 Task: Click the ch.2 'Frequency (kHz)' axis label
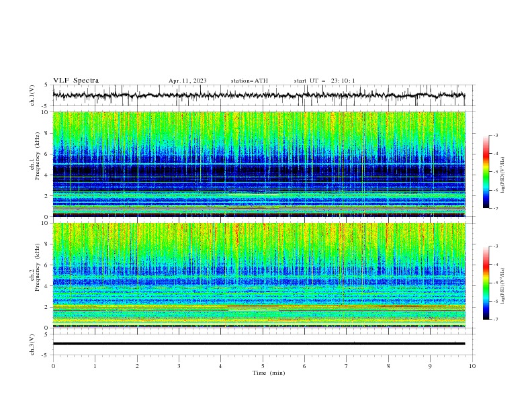(x=38, y=267)
